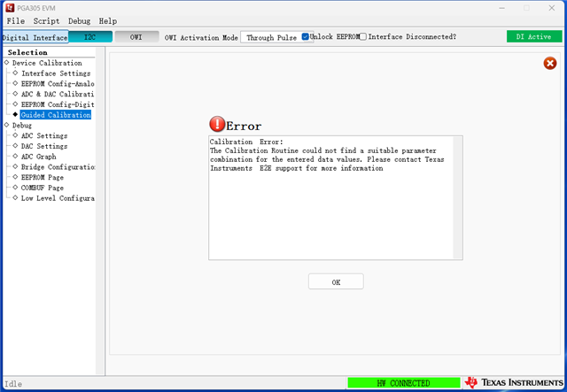
Task: Click the HW CONNECTED status indicator
Action: click(404, 382)
